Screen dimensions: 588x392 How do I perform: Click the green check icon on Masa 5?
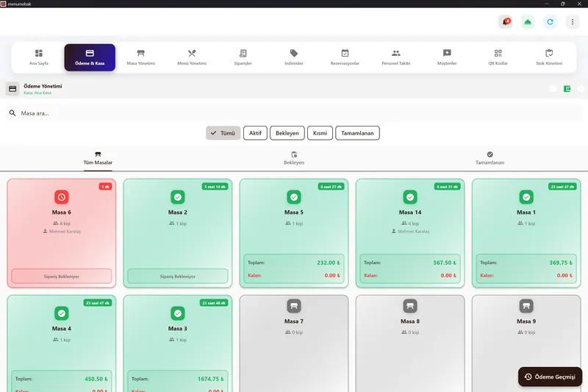pos(294,197)
